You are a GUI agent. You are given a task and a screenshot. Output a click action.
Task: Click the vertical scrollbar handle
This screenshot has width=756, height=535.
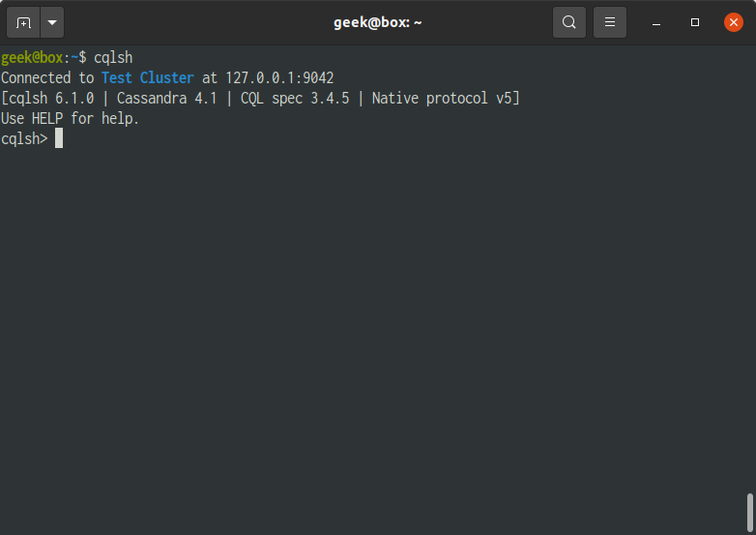[x=750, y=513]
